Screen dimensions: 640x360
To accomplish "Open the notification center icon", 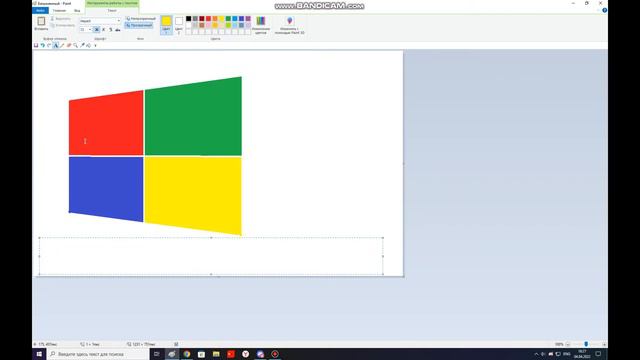I will [x=598, y=354].
